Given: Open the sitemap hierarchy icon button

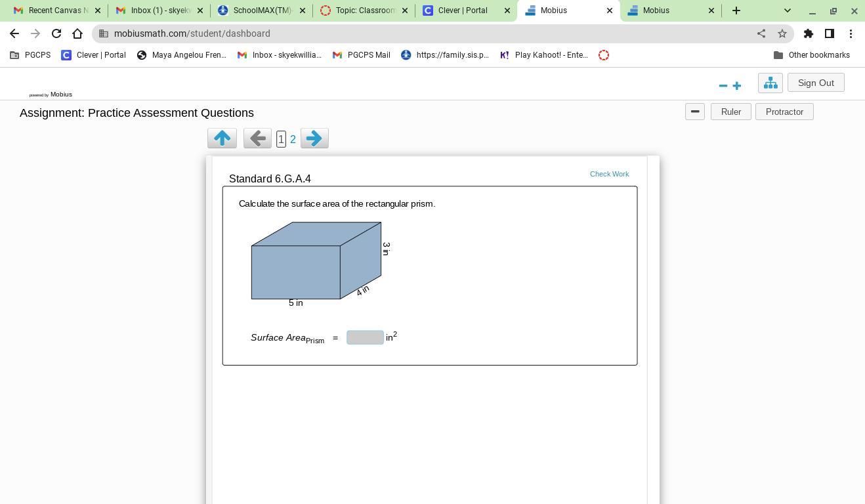Looking at the screenshot, I should click(x=770, y=83).
